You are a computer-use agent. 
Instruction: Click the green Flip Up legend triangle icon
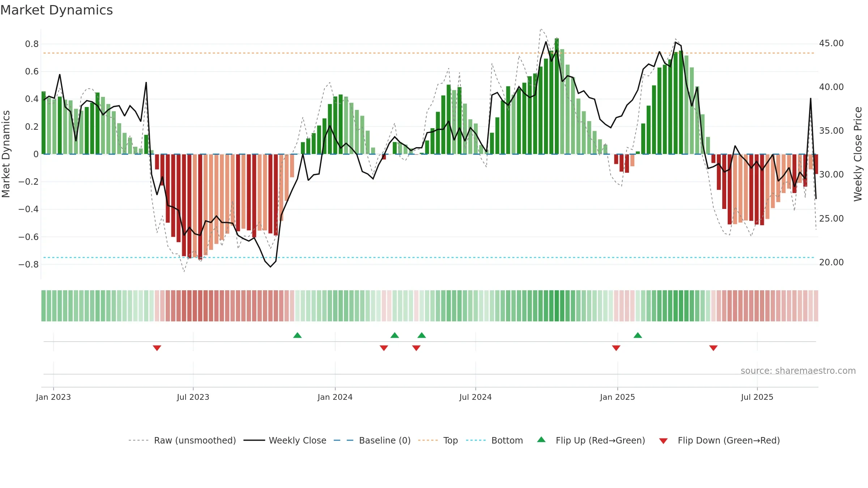click(541, 440)
